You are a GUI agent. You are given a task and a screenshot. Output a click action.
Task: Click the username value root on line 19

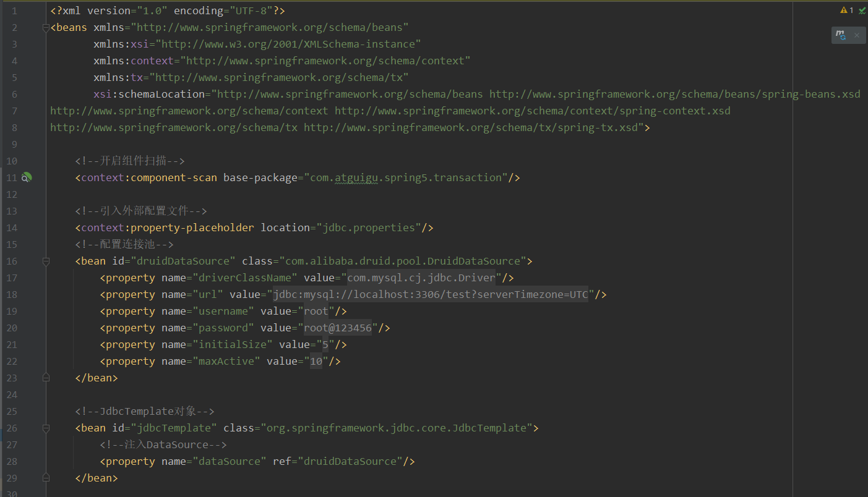pos(316,311)
